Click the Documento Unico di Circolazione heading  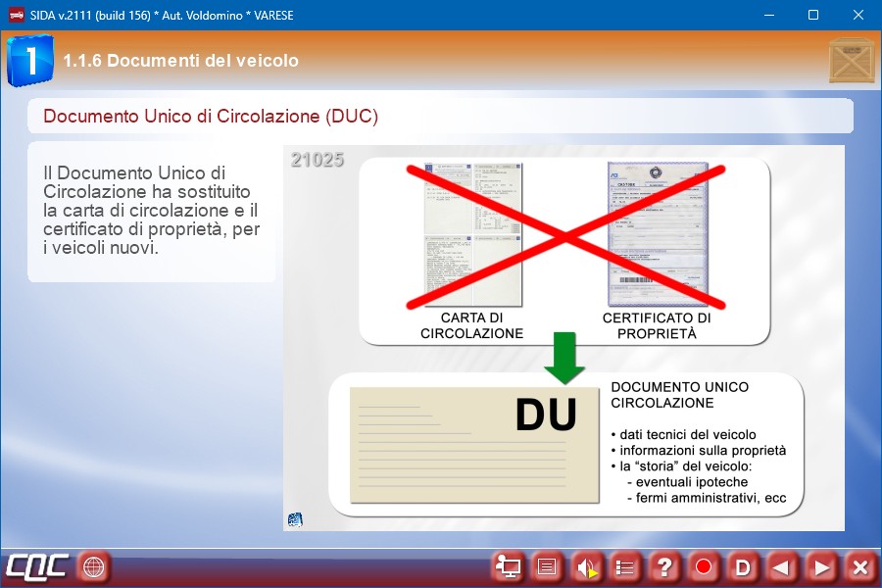pyautogui.click(x=211, y=116)
